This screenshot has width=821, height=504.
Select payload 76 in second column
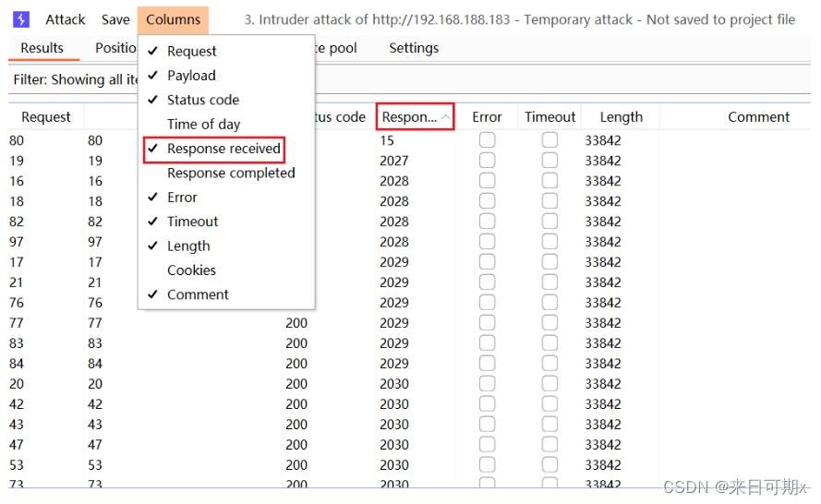pos(95,303)
